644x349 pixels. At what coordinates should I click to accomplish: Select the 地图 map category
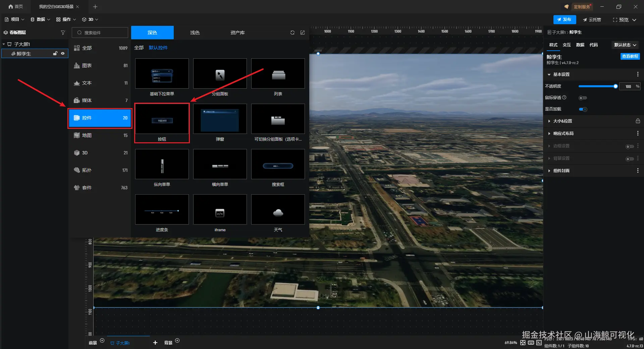(x=100, y=135)
